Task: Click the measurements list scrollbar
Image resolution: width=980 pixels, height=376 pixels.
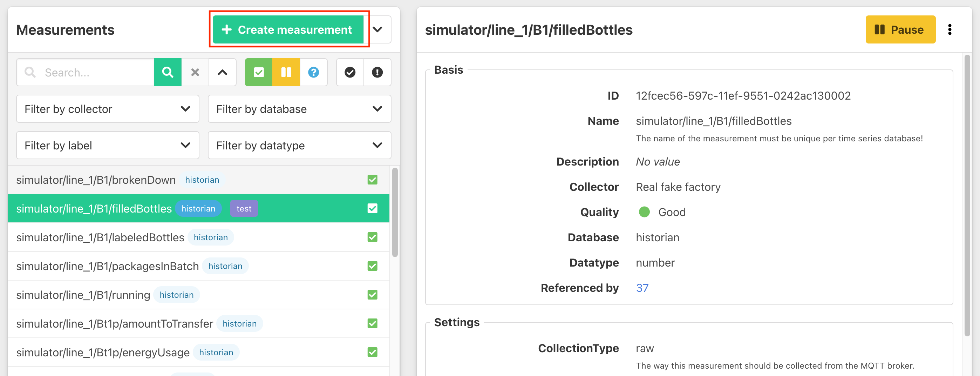Action: pyautogui.click(x=395, y=212)
